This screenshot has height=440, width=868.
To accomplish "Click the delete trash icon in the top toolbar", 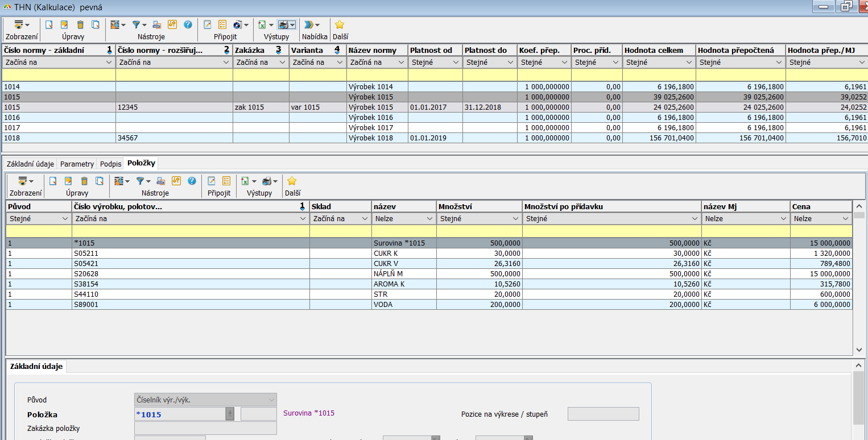I will (80, 24).
